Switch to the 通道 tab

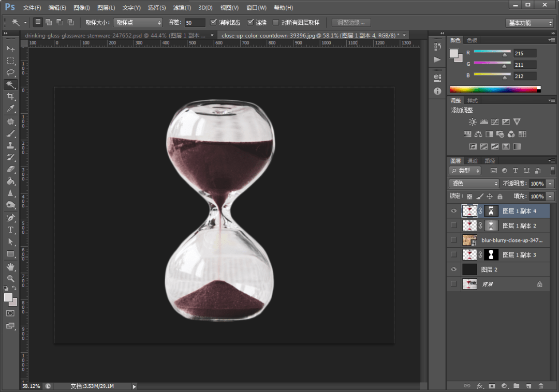473,160
